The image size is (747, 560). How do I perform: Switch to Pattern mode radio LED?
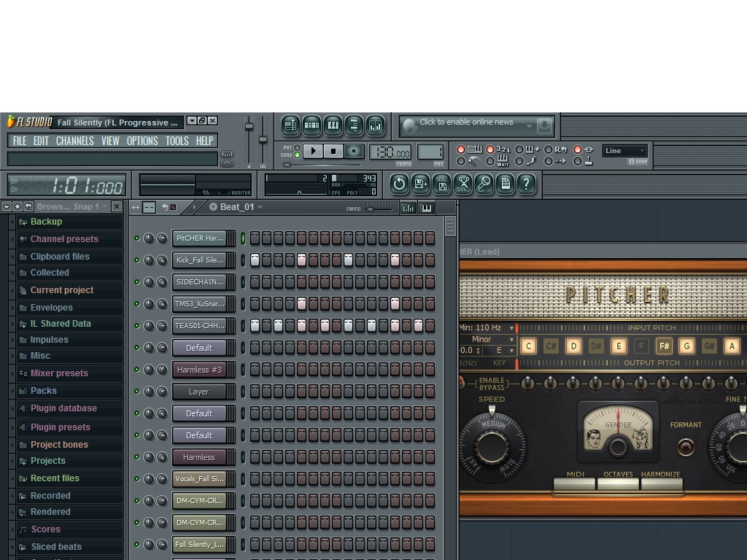click(x=298, y=147)
